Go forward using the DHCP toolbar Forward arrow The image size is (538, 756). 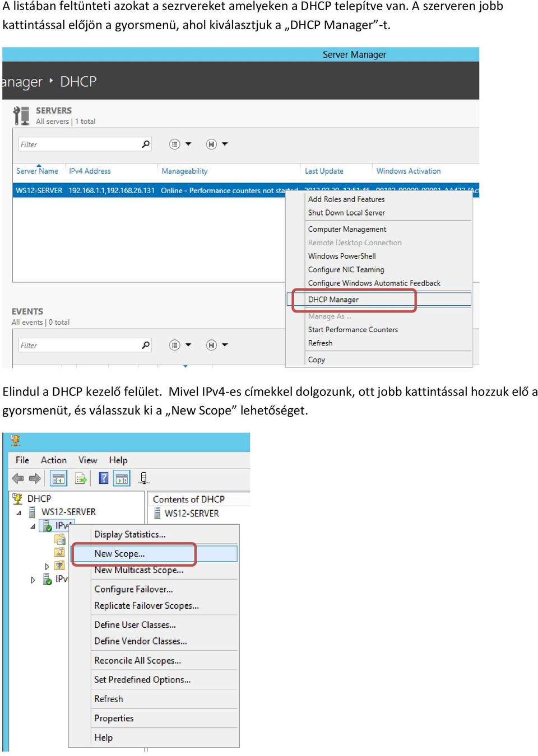35,478
